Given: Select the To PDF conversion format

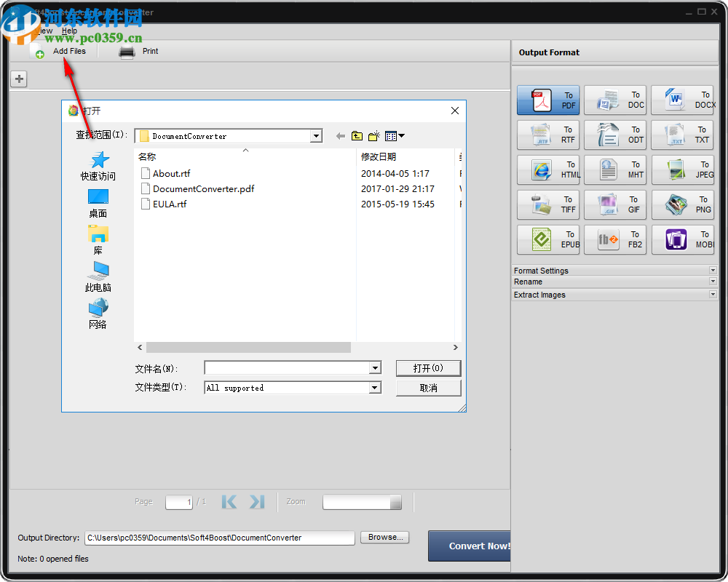Looking at the screenshot, I should point(548,100).
